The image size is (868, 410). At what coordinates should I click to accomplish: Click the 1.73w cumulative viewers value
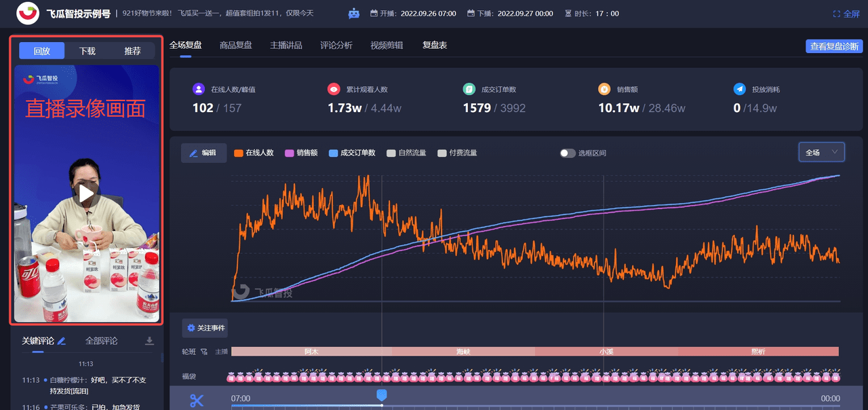pyautogui.click(x=344, y=108)
